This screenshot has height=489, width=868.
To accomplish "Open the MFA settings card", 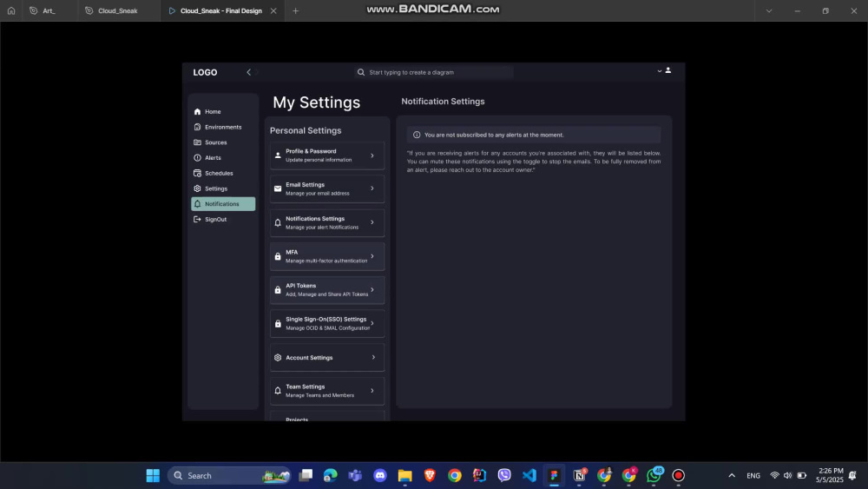I will 327,256.
